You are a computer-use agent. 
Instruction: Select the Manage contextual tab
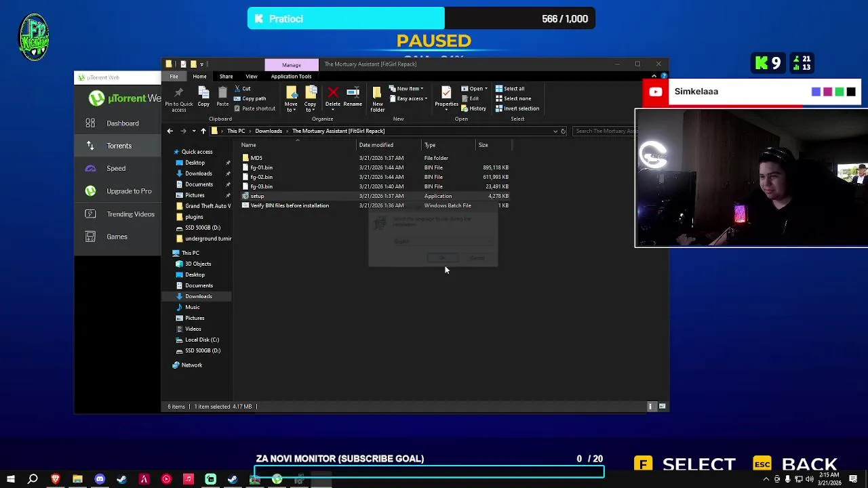tap(292, 65)
